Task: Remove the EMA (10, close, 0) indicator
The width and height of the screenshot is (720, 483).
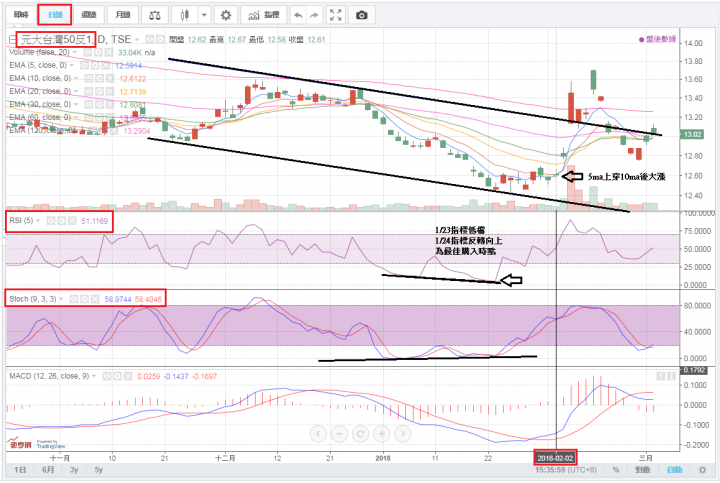Action: tap(110, 79)
